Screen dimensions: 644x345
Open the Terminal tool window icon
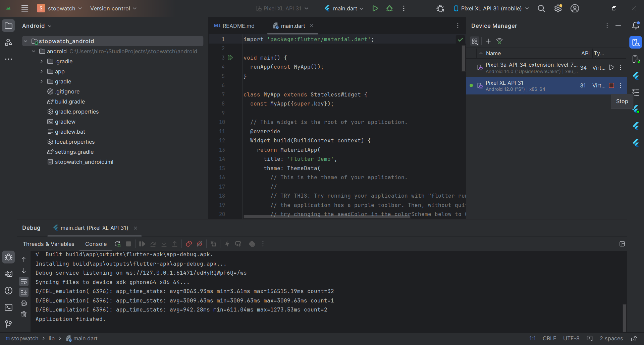tap(9, 307)
